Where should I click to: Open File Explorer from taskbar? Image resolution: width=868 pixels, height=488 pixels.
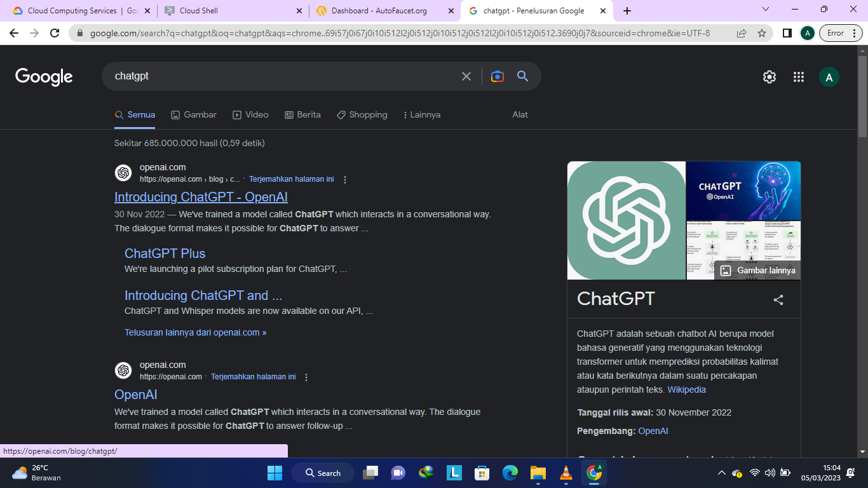pyautogui.click(x=538, y=473)
